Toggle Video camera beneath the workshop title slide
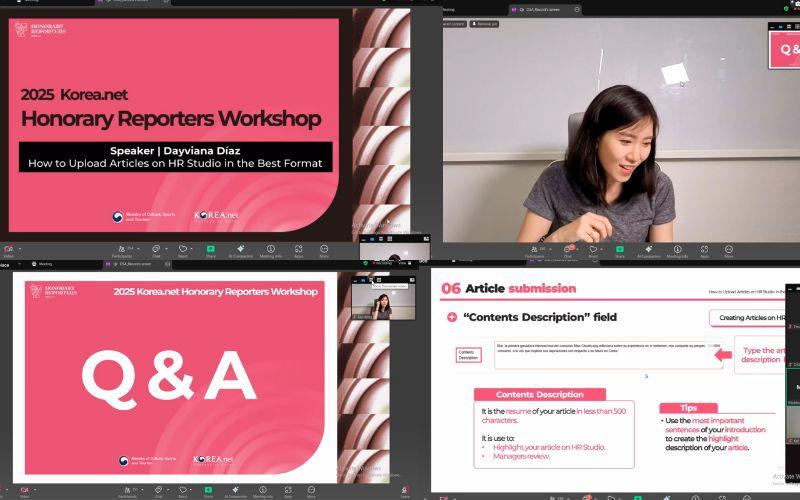 tap(8, 249)
